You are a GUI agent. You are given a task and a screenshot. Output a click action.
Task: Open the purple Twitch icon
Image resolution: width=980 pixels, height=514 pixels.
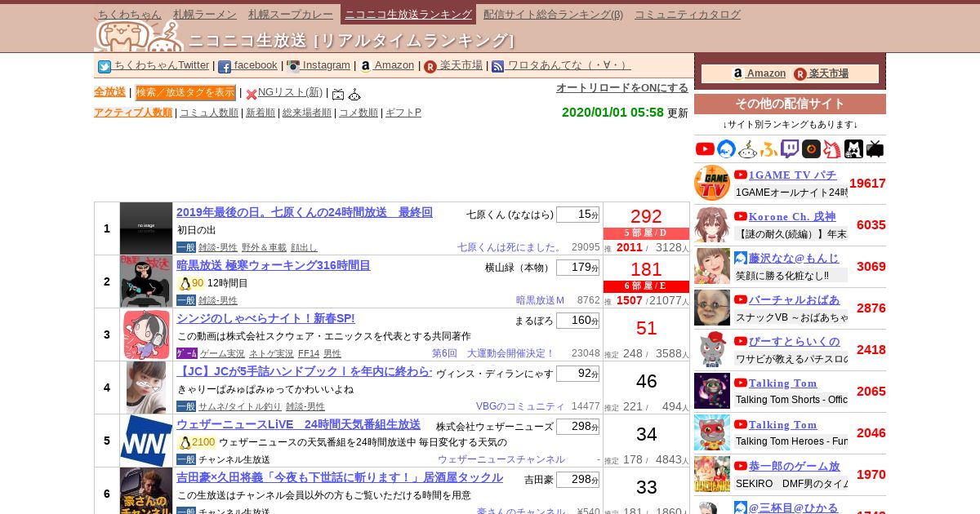(x=790, y=148)
